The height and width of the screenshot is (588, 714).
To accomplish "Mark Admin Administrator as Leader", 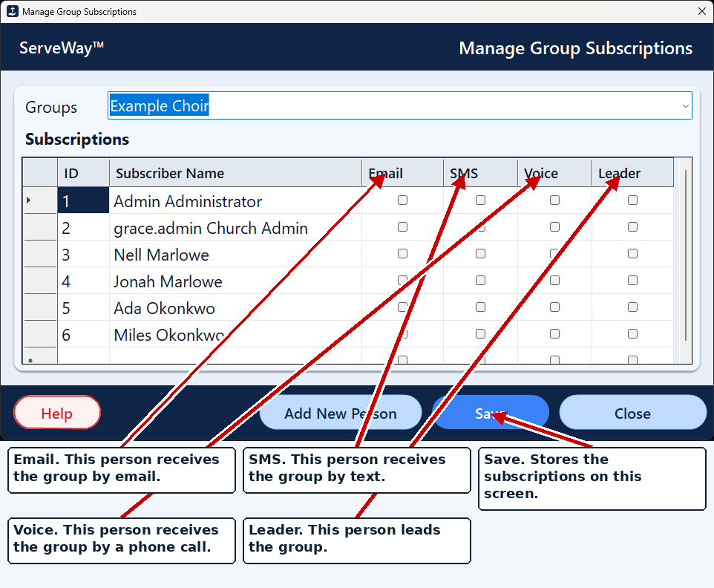I will pos(632,200).
